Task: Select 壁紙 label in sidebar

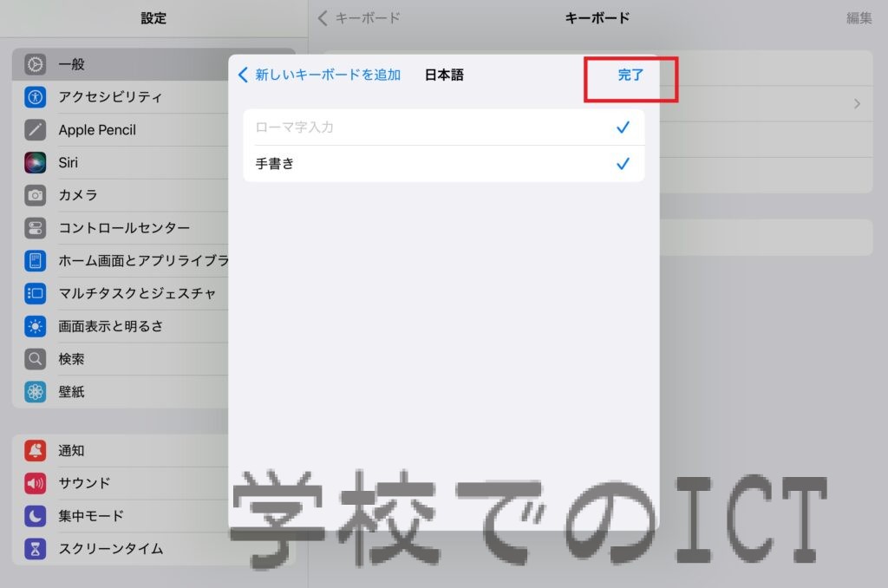Action: click(x=71, y=391)
